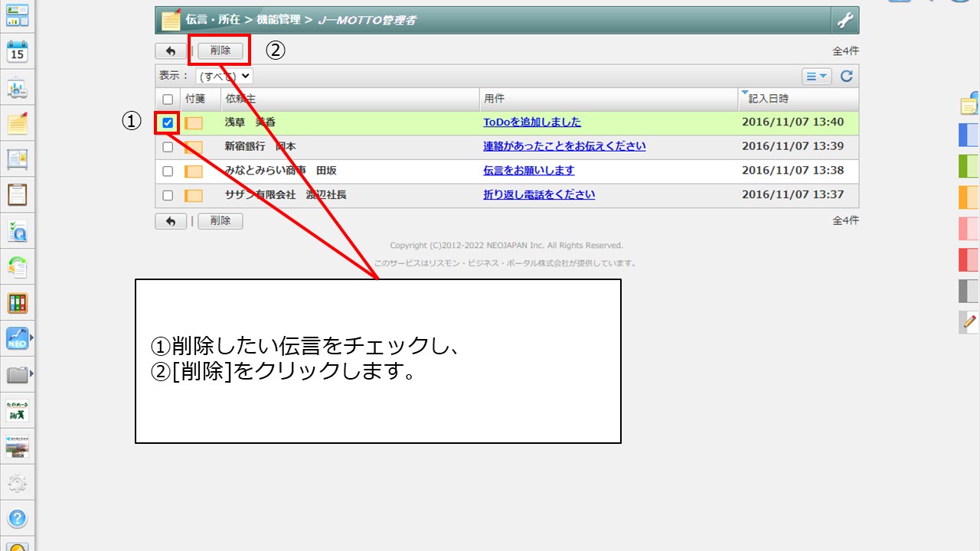Click the pencil edit icon on right edge
980x551 pixels.
(969, 321)
